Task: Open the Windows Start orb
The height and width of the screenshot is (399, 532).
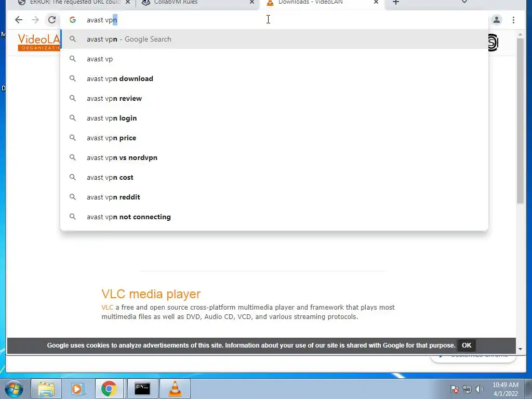Action: [14, 389]
